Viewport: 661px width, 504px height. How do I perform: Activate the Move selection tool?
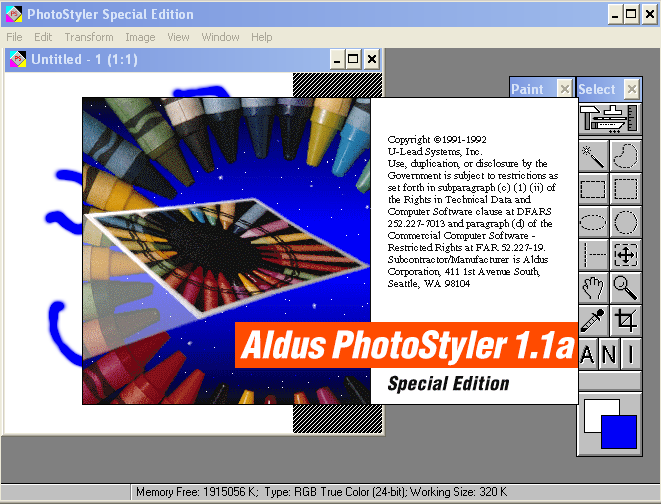click(626, 255)
